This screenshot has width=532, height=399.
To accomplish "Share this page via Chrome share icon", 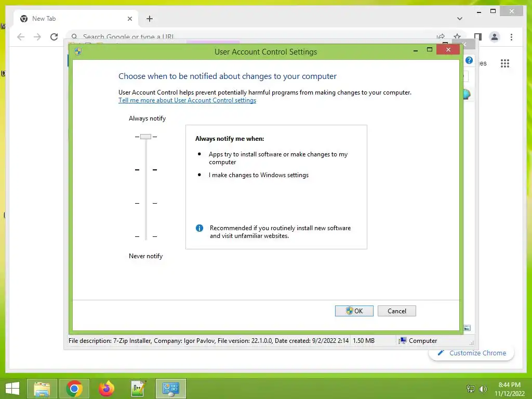I will tap(441, 36).
